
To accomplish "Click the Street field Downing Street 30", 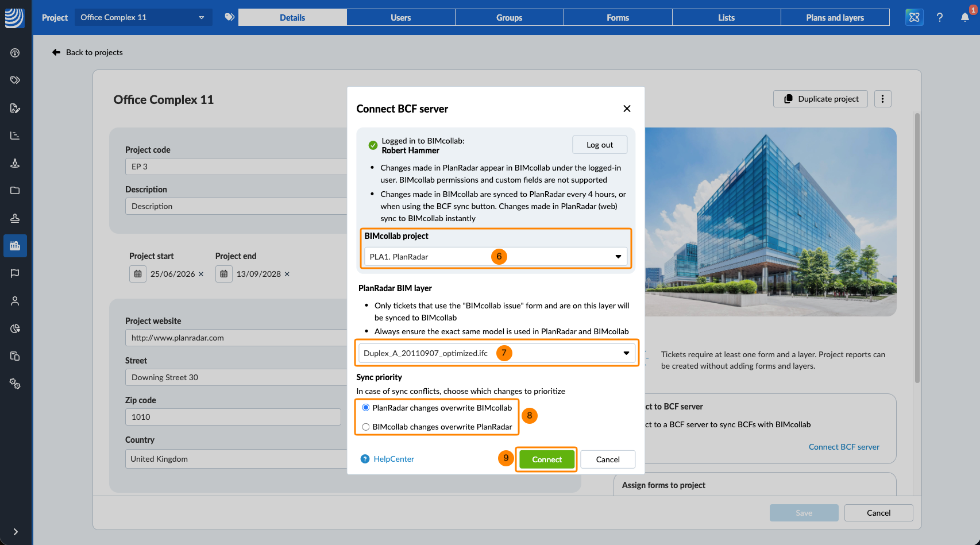I will (x=236, y=377).
